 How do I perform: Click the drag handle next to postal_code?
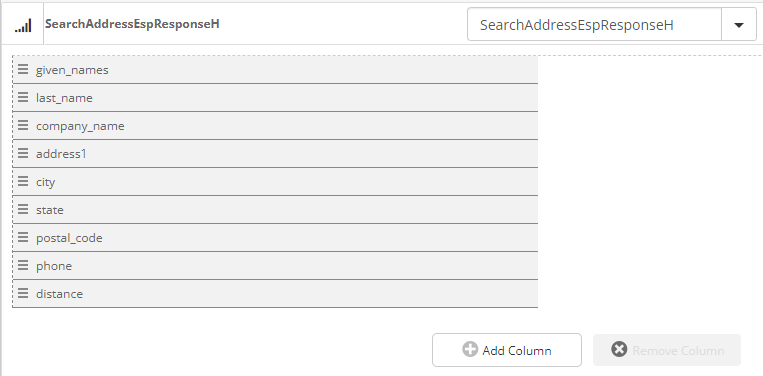(x=23, y=237)
